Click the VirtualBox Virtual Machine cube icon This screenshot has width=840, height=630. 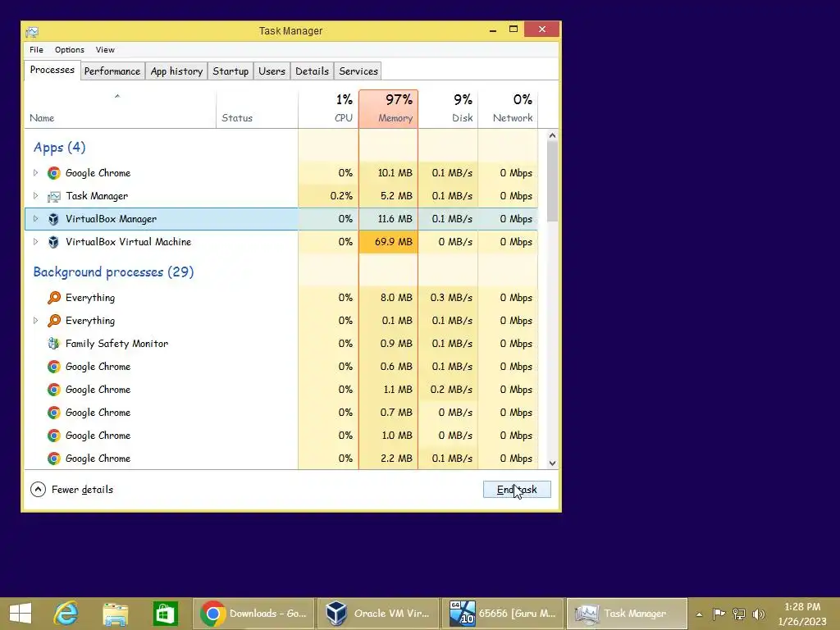(53, 242)
